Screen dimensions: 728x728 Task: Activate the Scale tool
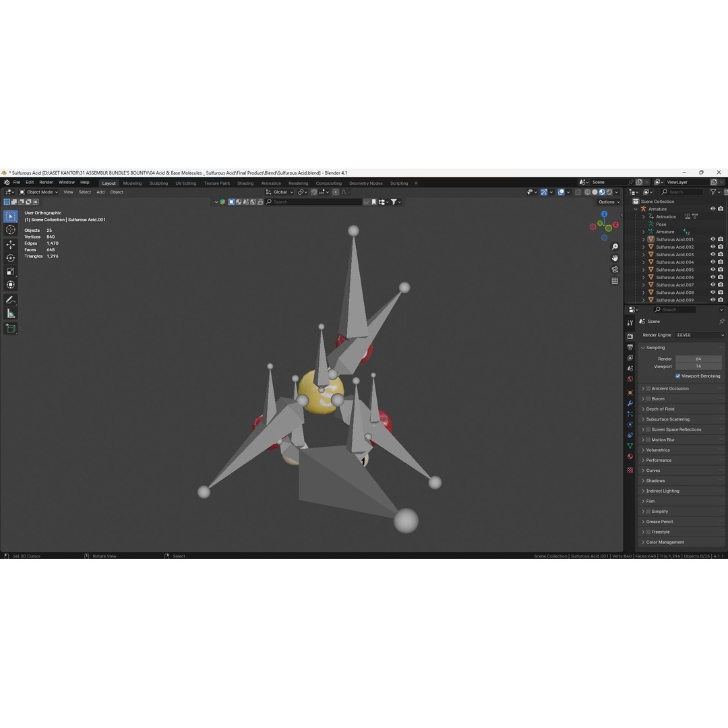pyautogui.click(x=11, y=271)
